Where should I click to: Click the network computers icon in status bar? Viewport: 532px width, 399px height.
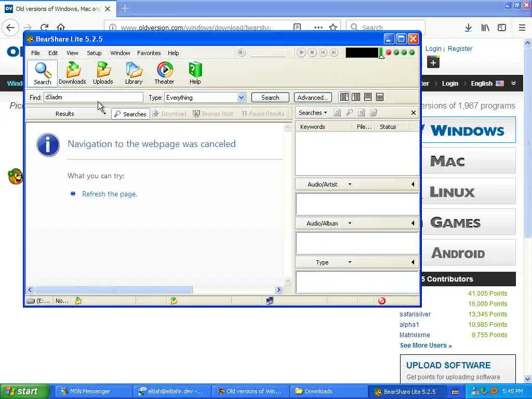tap(270, 301)
